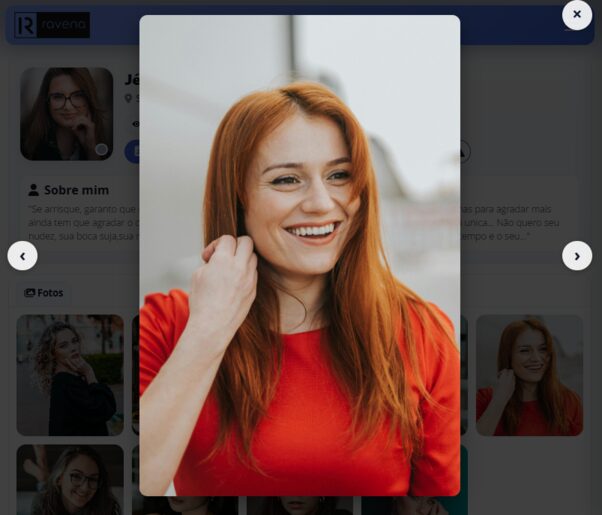The image size is (602, 515).
Task: Click the Roveno logo in the header
Action: (52, 25)
